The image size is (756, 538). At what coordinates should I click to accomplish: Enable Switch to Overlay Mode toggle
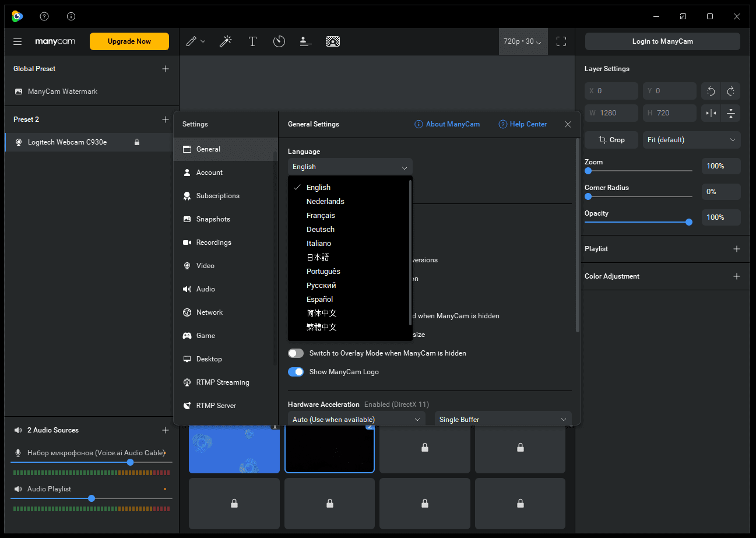pos(296,353)
